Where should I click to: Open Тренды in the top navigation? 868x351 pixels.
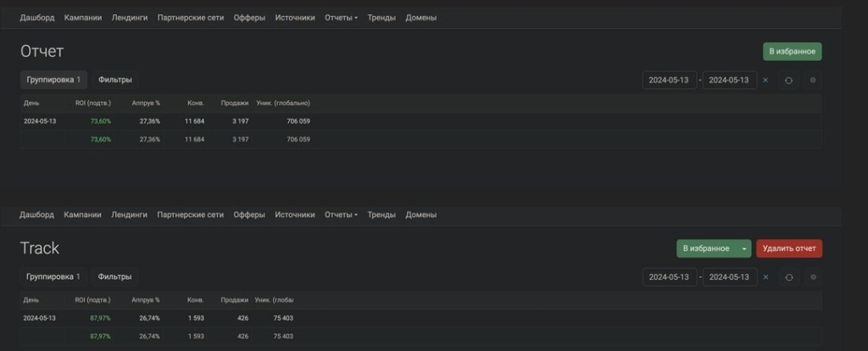[381, 17]
